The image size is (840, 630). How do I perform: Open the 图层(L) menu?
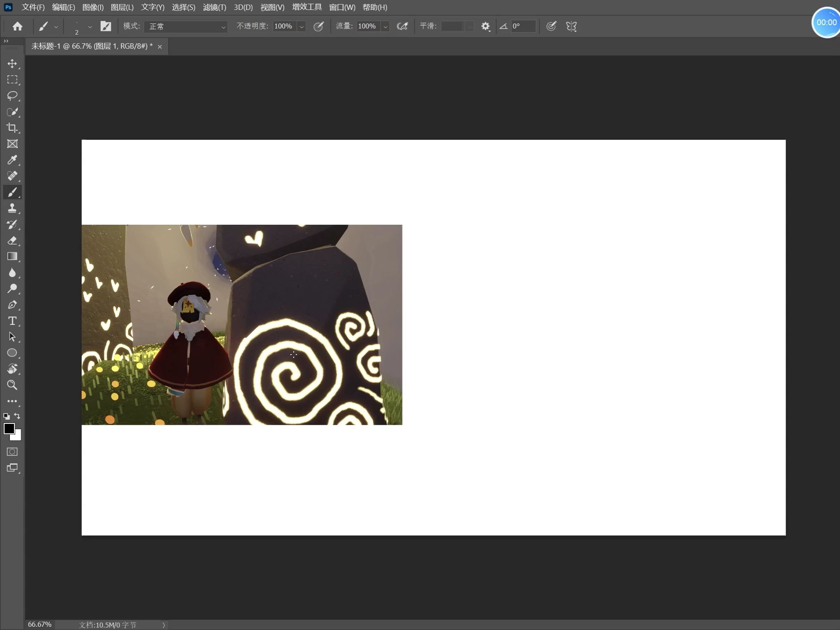tap(122, 7)
